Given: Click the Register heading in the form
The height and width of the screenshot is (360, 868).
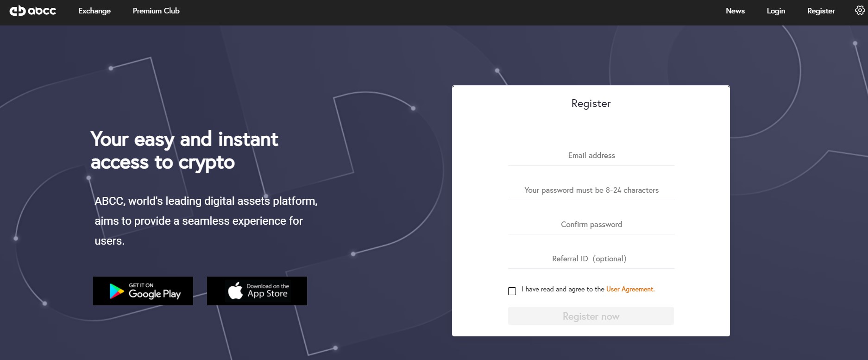Looking at the screenshot, I should (591, 103).
